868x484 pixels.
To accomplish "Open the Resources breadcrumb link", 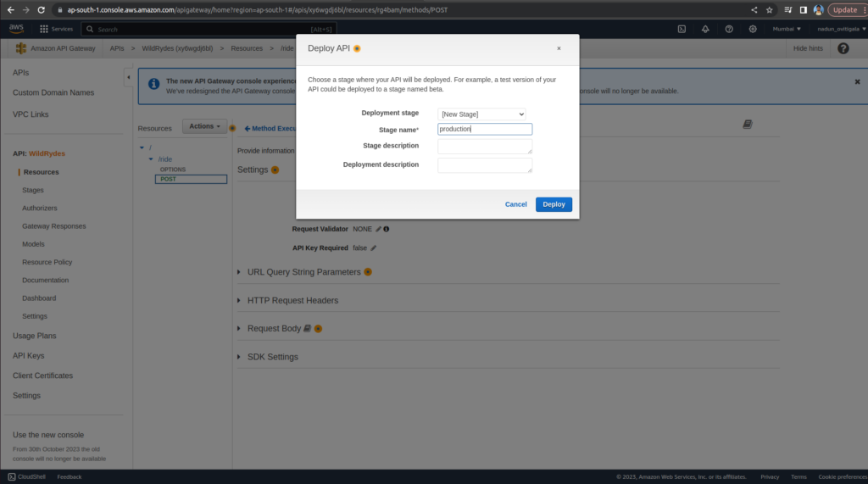I will (247, 48).
